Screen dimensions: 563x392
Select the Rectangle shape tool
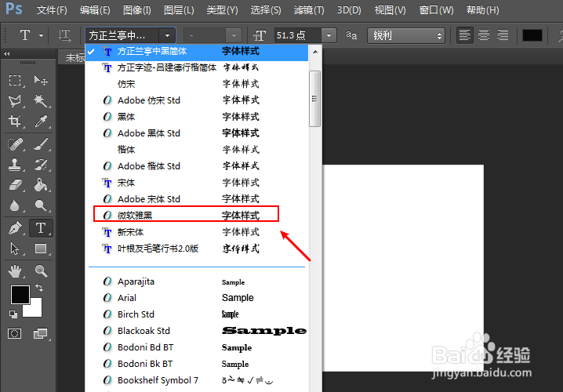coord(41,249)
